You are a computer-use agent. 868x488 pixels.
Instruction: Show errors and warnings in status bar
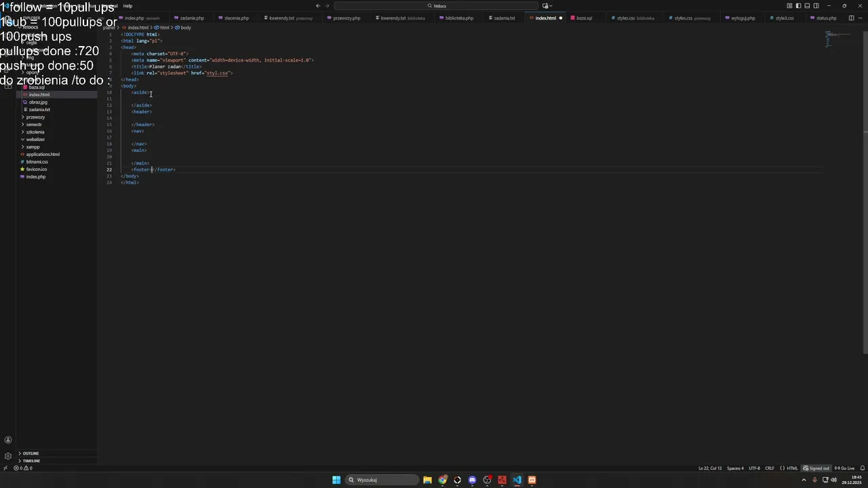coord(23,468)
